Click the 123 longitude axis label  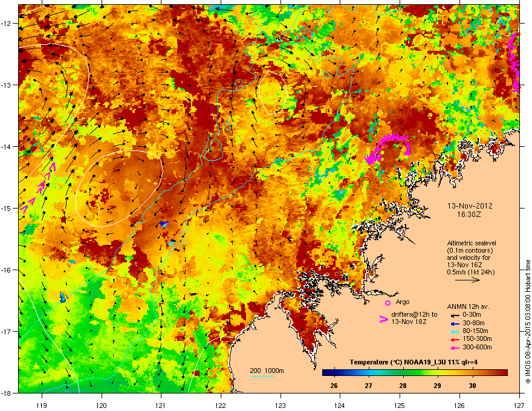[281, 405]
